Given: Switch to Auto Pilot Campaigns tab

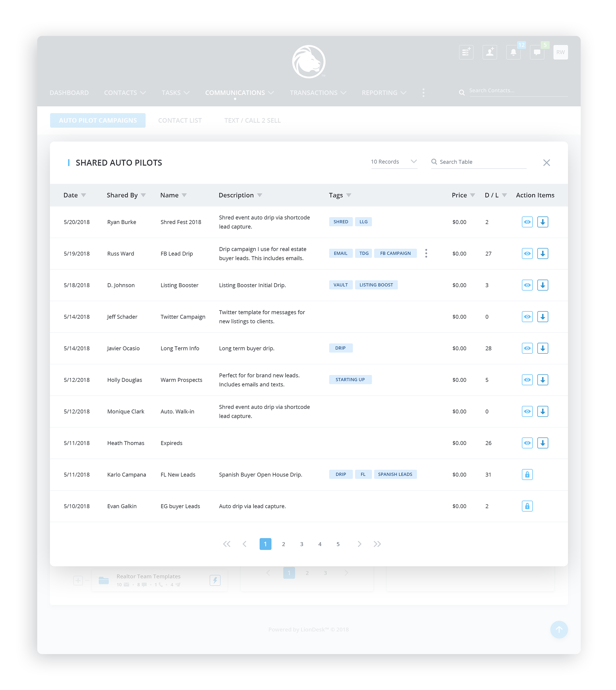Looking at the screenshot, I should pos(98,121).
